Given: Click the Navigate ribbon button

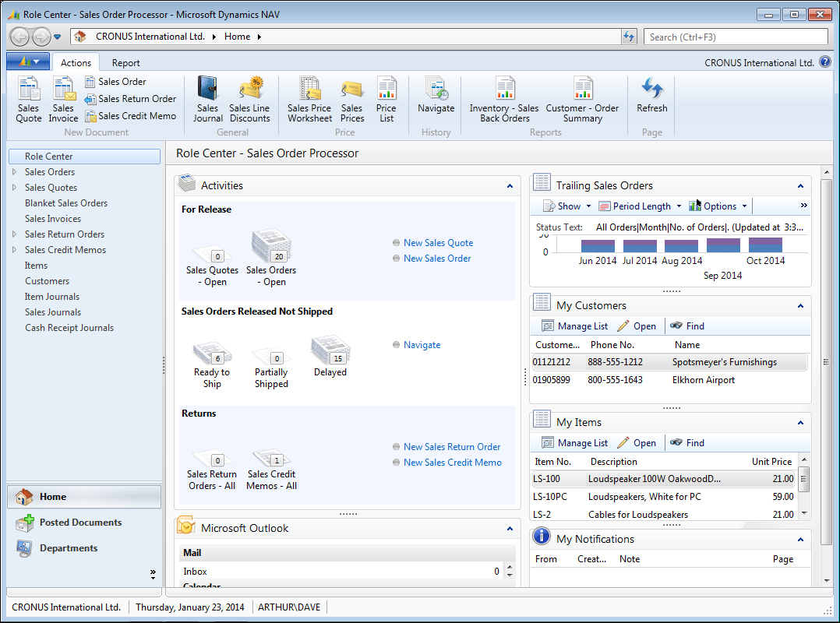Looking at the screenshot, I should point(436,95).
